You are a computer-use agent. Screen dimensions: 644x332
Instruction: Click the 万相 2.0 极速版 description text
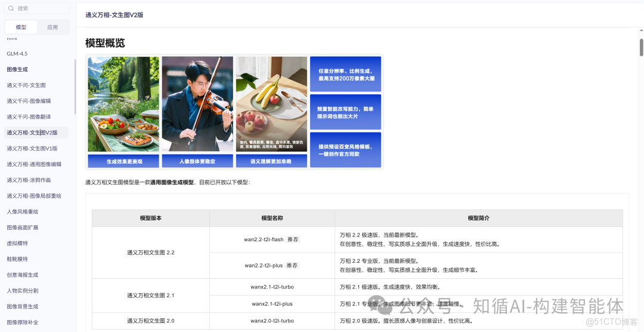[406, 321]
